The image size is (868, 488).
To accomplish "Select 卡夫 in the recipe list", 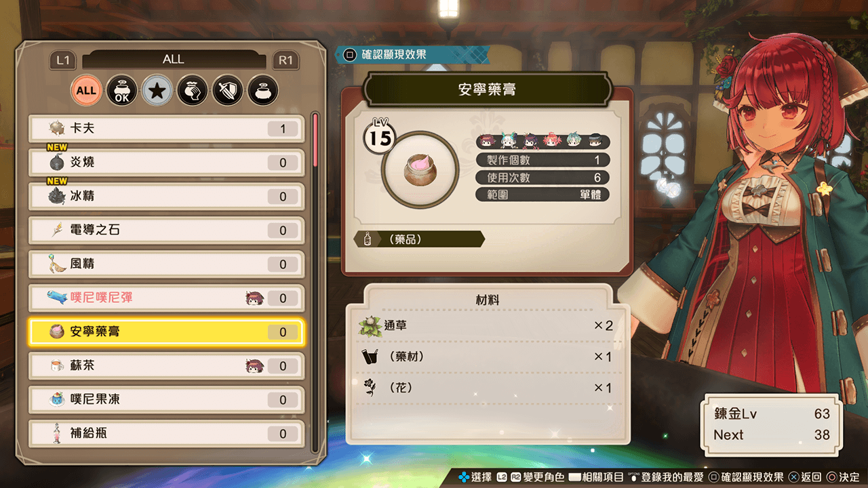I will (x=167, y=128).
